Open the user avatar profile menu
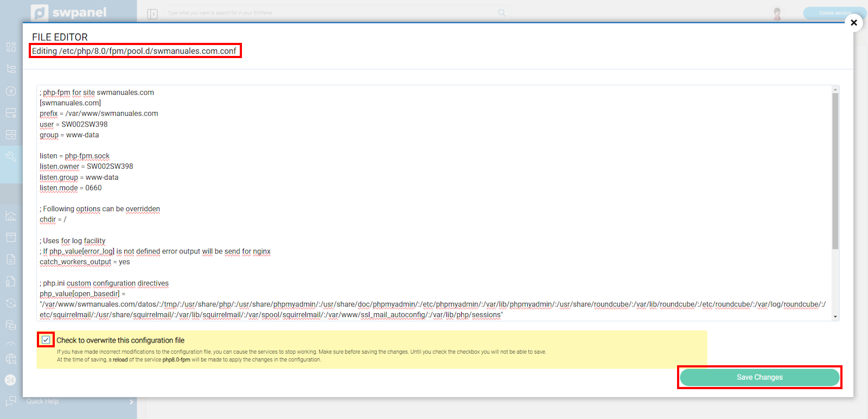Screen dimensions: 868x419 [777, 13]
